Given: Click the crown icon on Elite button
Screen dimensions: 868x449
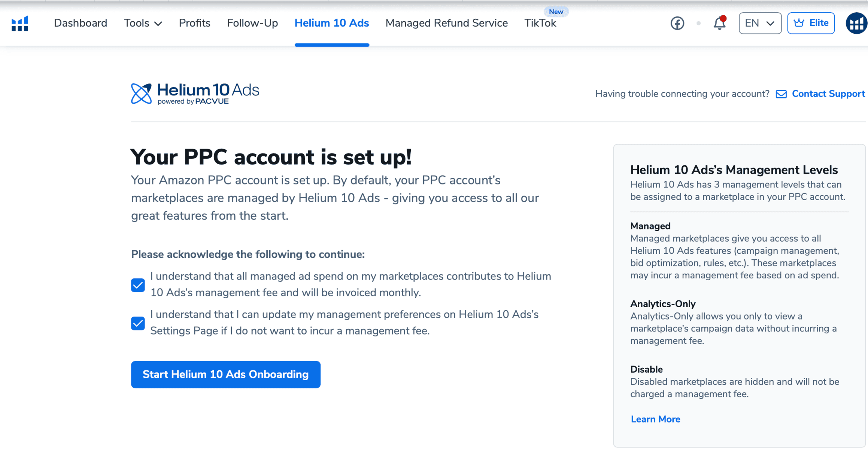Looking at the screenshot, I should pos(798,23).
